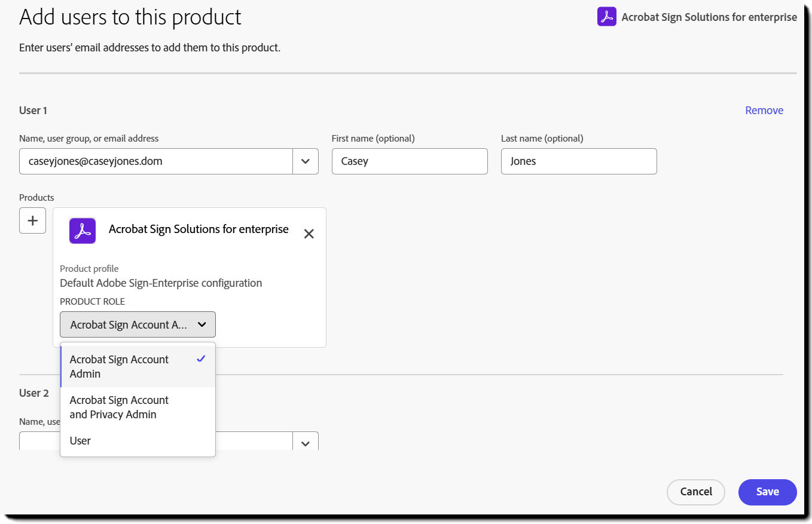The image size is (812, 524).
Task: Open the name dropdown for User 2
Action: tap(305, 442)
